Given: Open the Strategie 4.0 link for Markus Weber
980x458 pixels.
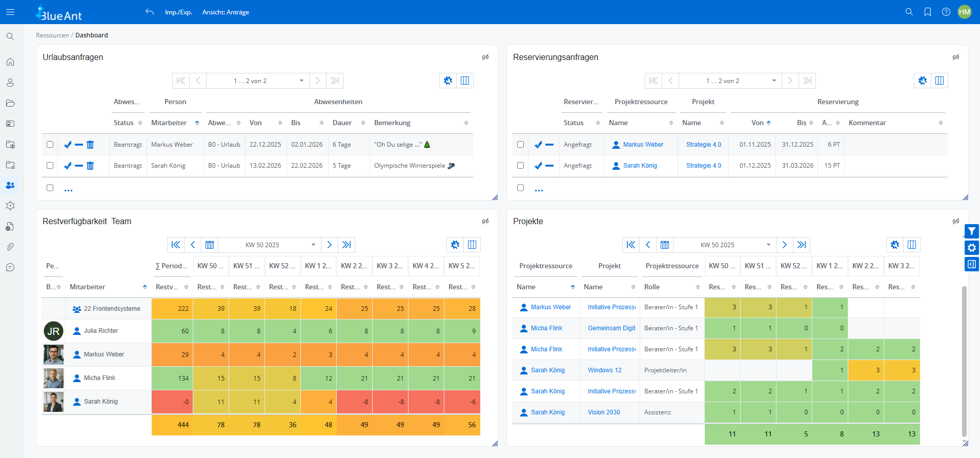Looking at the screenshot, I should tap(703, 145).
